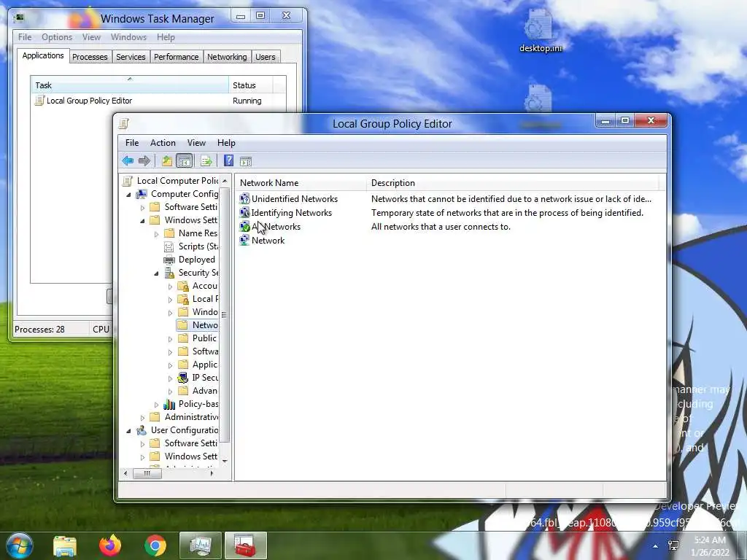Open File Explorer from the taskbar
This screenshot has width=747, height=560.
coord(65,545)
